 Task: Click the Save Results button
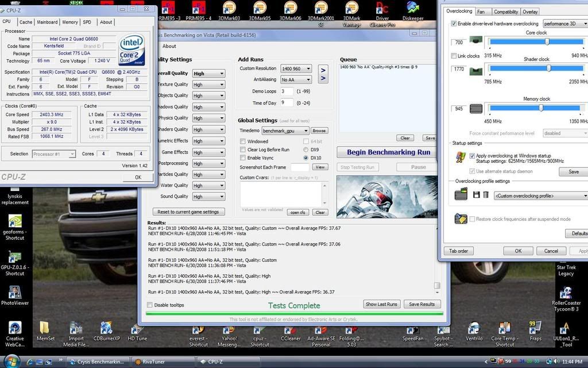coord(422,304)
